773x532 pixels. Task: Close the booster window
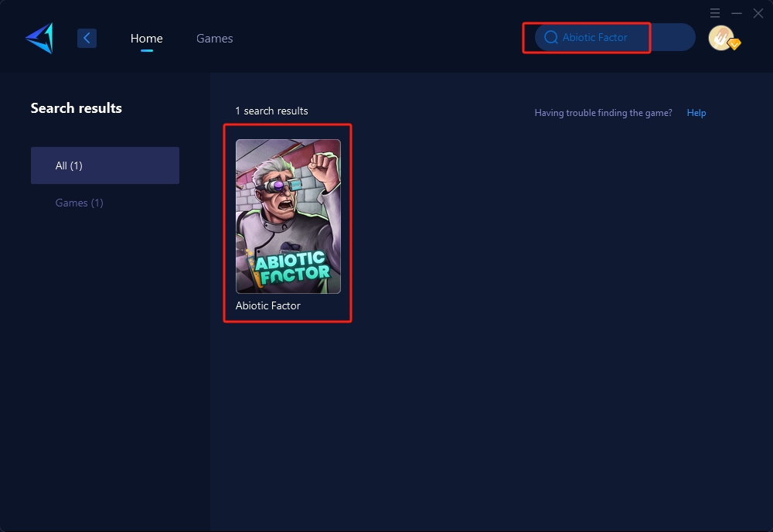(758, 13)
